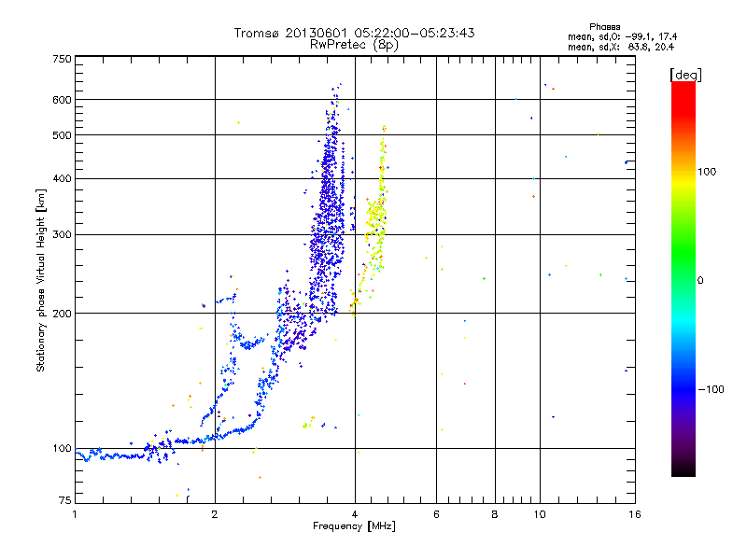Click the phase colorbar gradient
The image size is (747, 560).
[684, 278]
